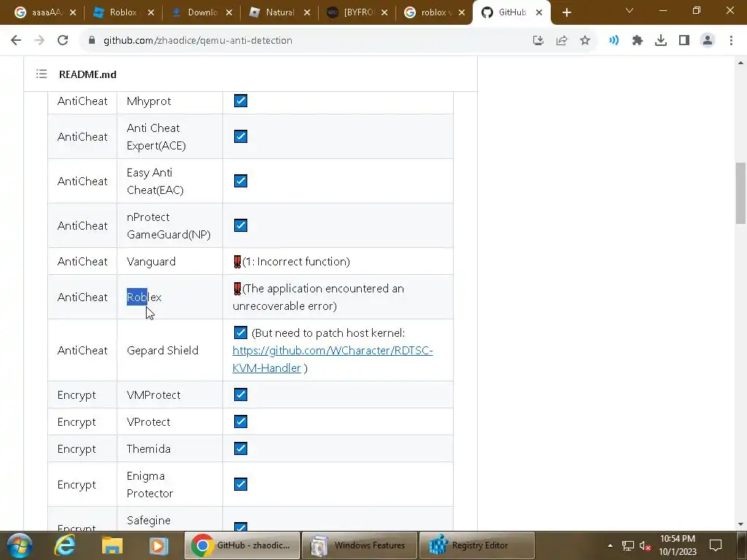
Task: Close the Roblox tab
Action: [151, 13]
